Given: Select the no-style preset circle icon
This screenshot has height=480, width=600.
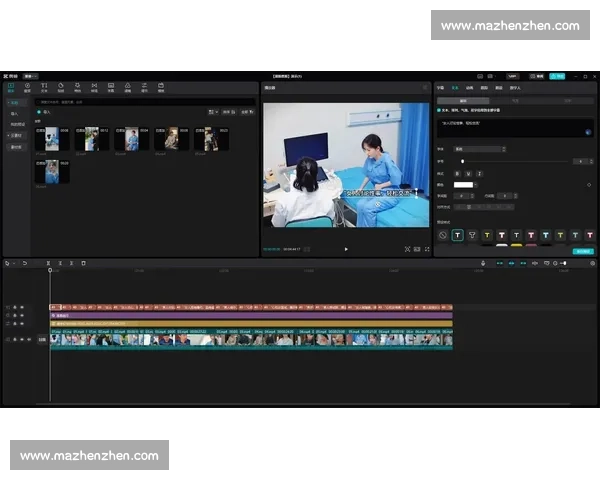Looking at the screenshot, I should pyautogui.click(x=443, y=235).
